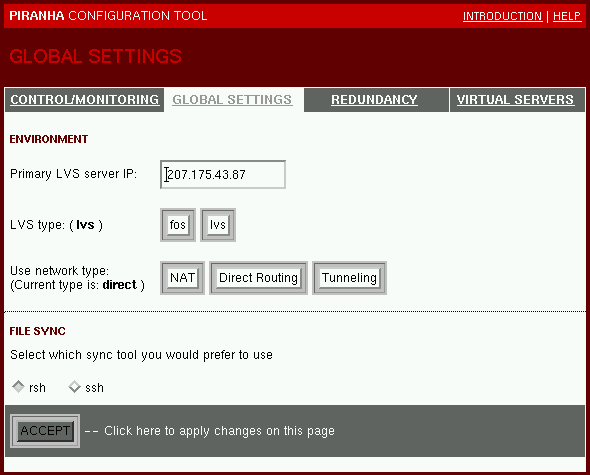Set LVS type to lvs
Viewport: 590px width, 475px height.
(x=218, y=225)
